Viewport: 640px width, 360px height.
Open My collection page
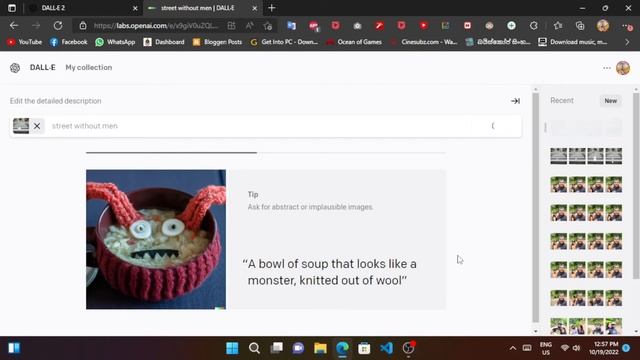tap(89, 67)
